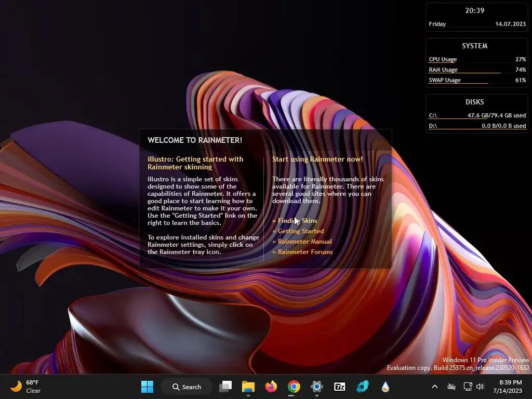The image size is (532, 399).
Task: Click the WELCOME TO RAINMETER! heading
Action: tap(195, 140)
